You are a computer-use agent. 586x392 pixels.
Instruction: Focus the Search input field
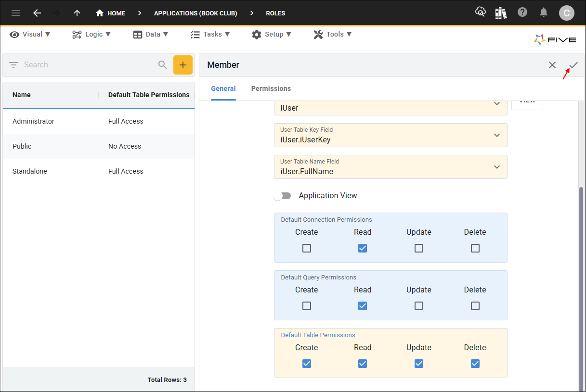(89, 64)
